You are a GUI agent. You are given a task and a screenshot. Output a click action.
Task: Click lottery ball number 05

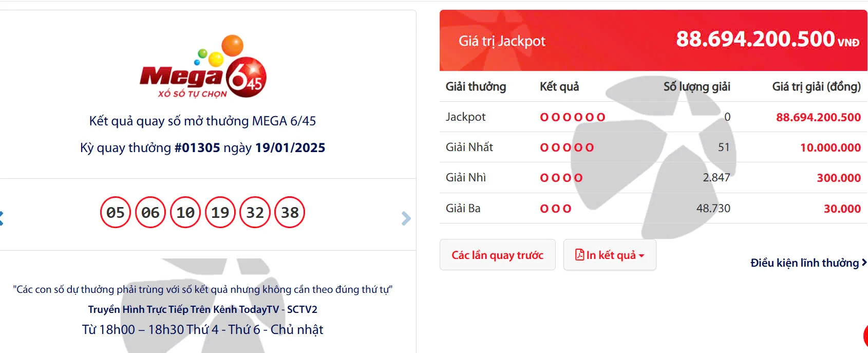(116, 212)
